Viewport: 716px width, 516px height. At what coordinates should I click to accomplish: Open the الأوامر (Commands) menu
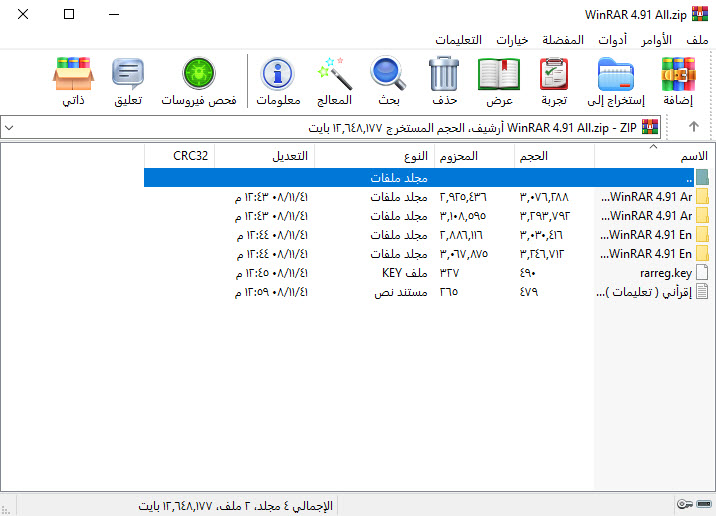pyautogui.click(x=656, y=40)
